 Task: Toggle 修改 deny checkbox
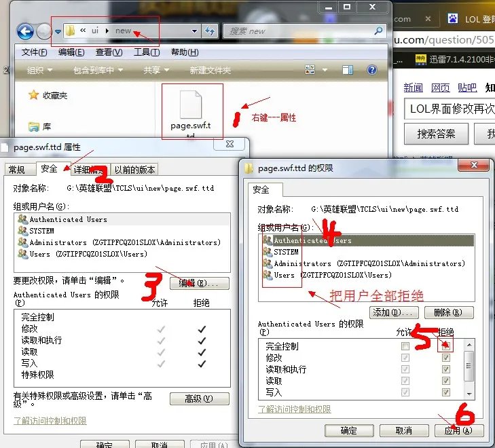point(445,358)
